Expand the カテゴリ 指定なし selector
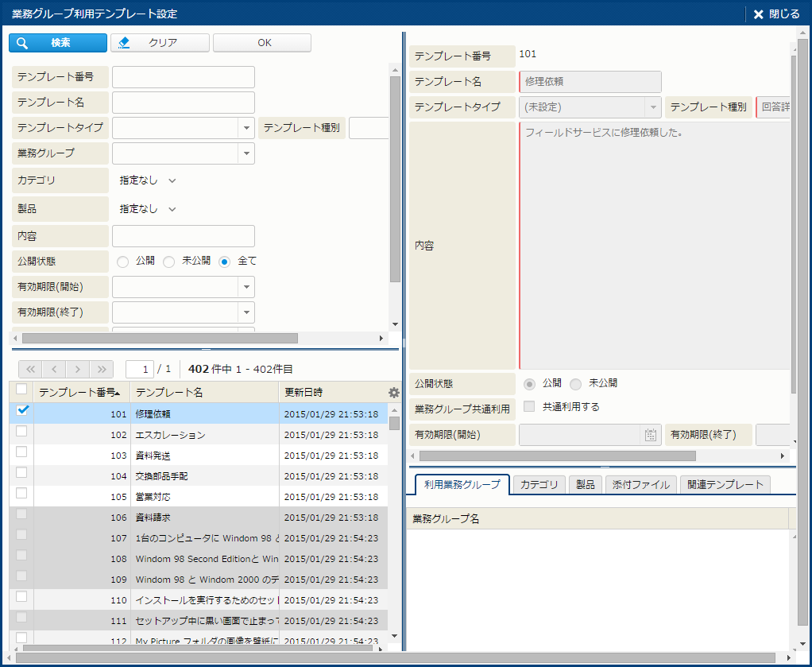The image size is (812, 667). tap(148, 180)
